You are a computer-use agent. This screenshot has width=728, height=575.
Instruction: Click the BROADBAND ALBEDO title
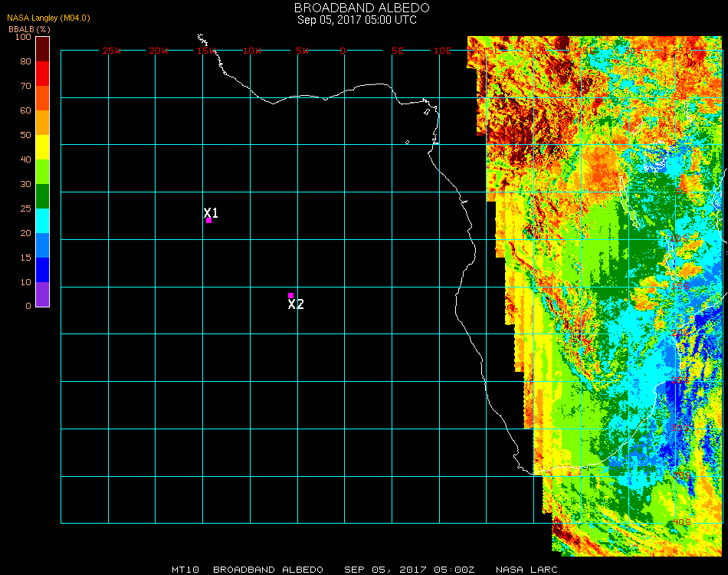362,8
